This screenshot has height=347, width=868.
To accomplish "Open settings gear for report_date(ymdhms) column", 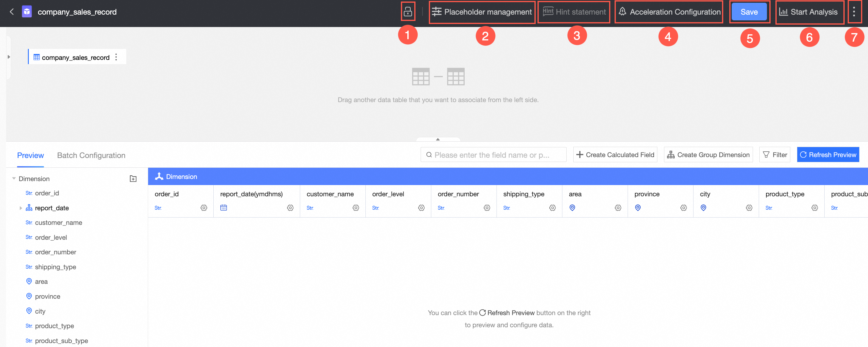I will (290, 208).
